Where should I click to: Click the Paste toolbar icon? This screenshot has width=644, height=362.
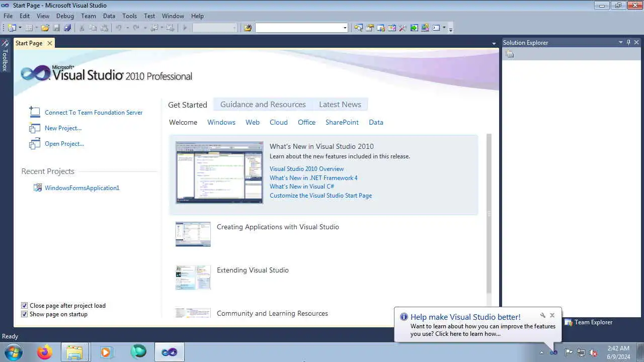coord(104,28)
